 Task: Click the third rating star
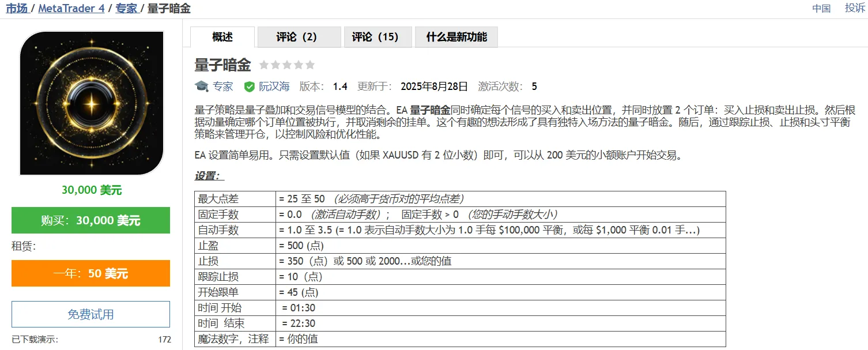coord(287,65)
